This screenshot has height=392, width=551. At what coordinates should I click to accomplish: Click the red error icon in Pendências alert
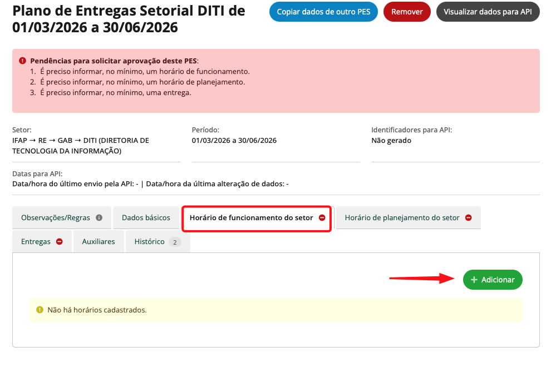coord(22,61)
